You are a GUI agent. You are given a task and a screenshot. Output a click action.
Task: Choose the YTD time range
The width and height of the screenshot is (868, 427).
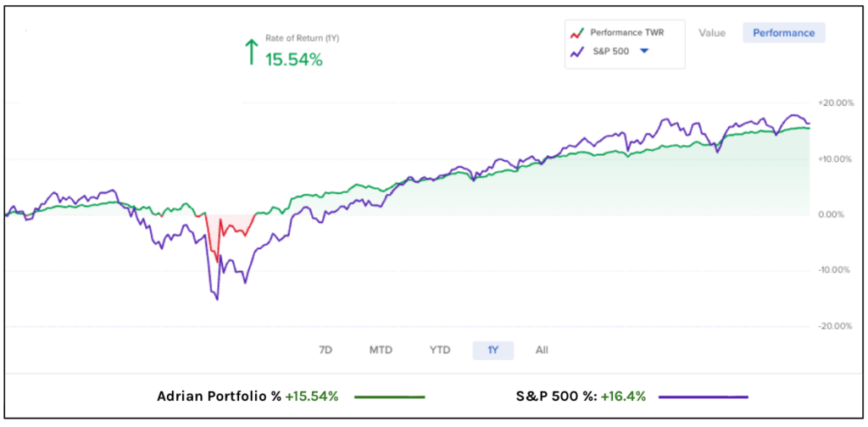[x=440, y=350]
